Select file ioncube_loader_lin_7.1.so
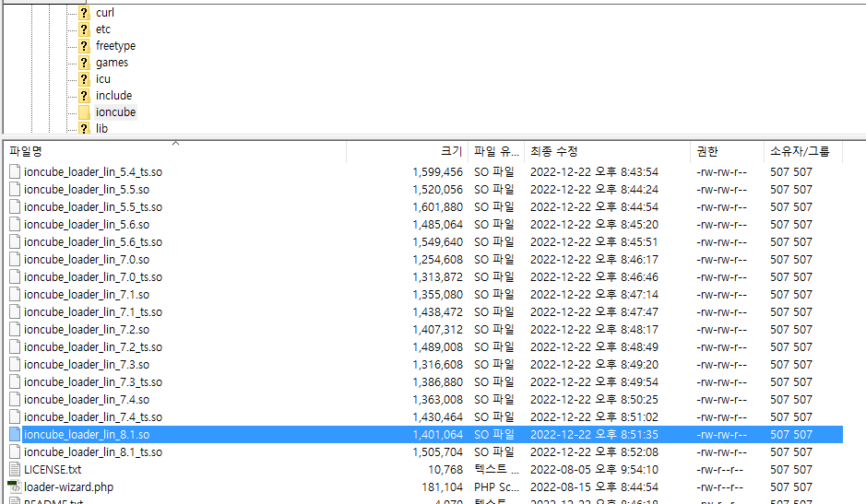866x504 pixels. 87,295
